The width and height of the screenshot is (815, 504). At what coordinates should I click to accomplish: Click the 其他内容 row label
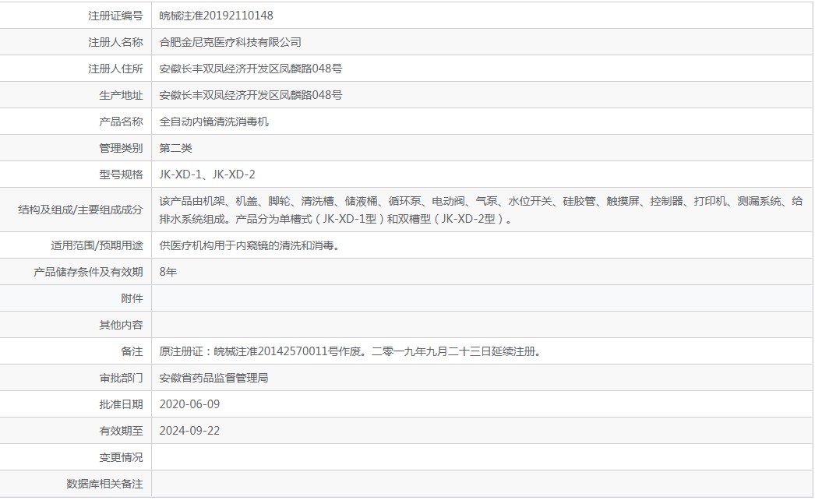click(121, 325)
